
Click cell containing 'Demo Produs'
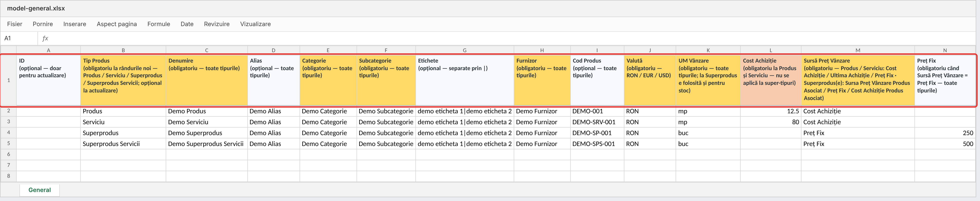point(207,111)
